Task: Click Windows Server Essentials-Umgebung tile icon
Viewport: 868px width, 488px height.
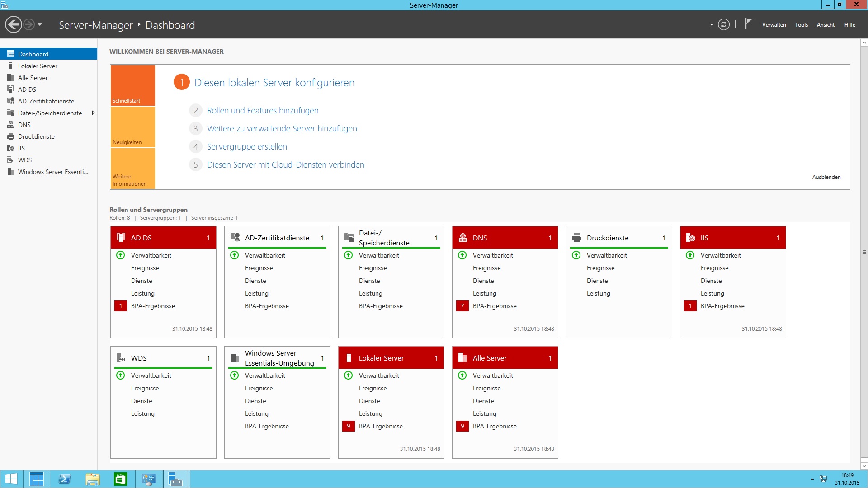Action: (235, 357)
